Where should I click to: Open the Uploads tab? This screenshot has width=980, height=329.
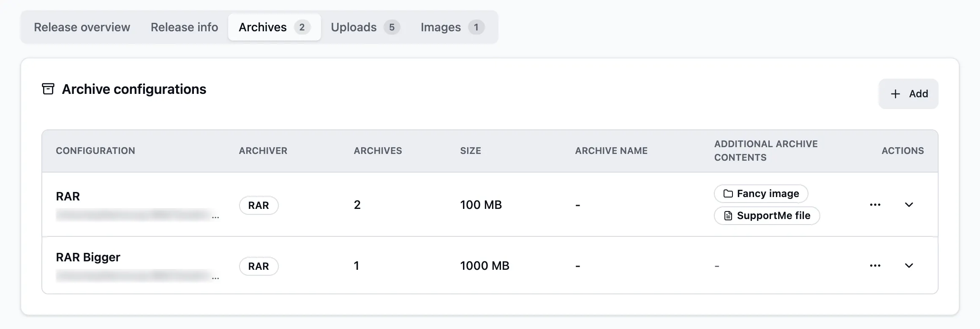(365, 27)
